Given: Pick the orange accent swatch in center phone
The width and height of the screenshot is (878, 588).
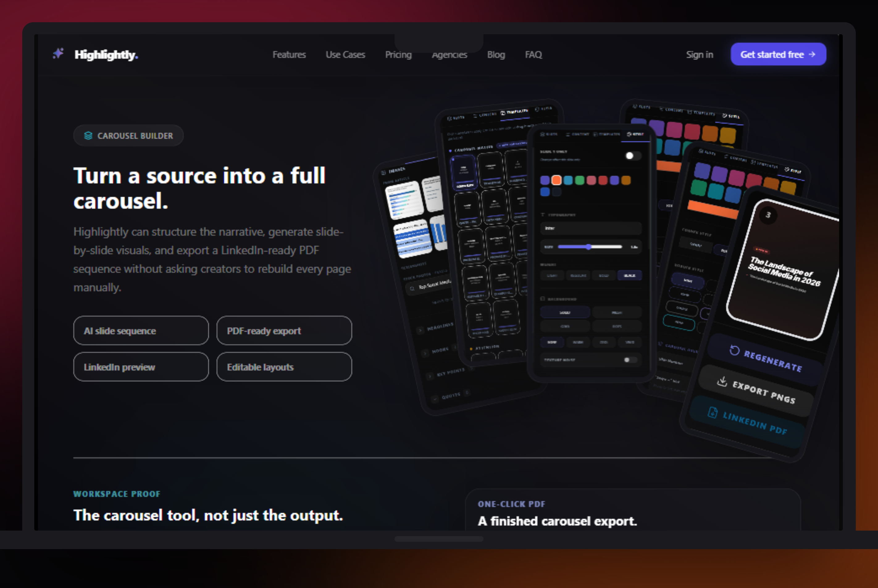Looking at the screenshot, I should (557, 180).
